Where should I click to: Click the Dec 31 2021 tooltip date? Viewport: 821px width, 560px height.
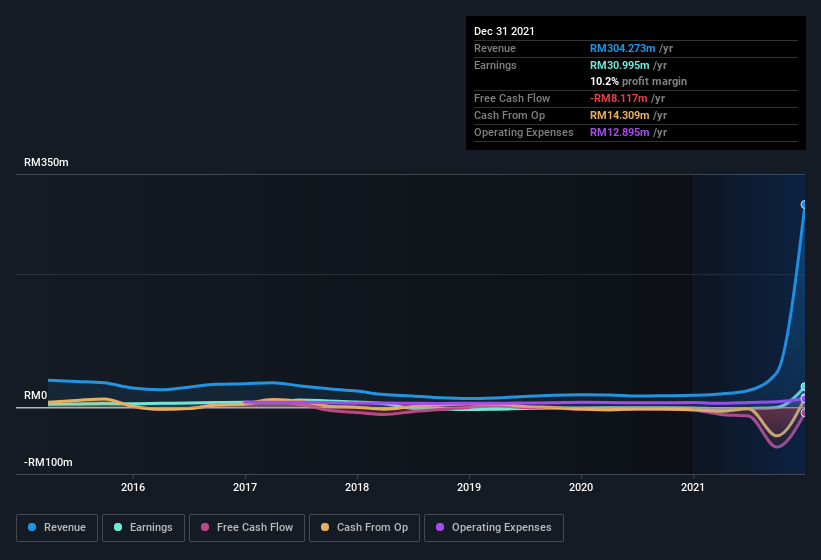coord(504,31)
